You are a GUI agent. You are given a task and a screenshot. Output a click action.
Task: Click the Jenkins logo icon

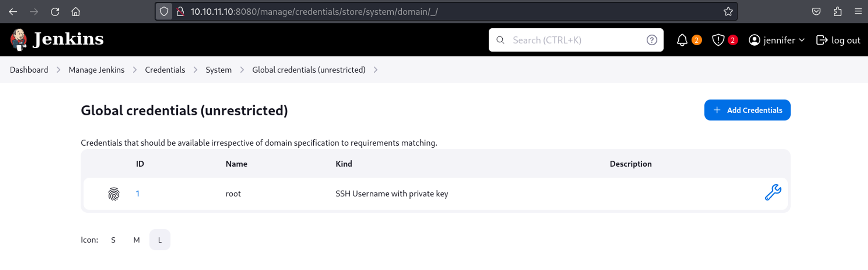click(x=19, y=40)
